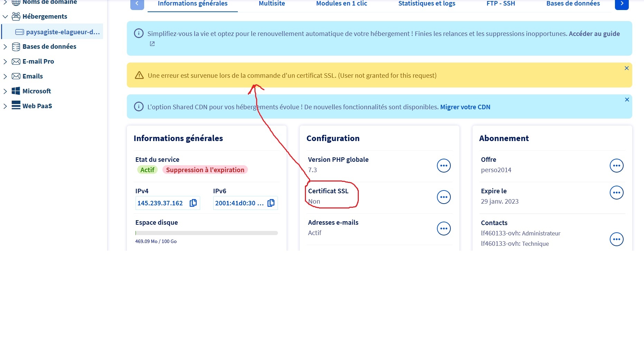Viewport: 644px width, 354px height.
Task: Open the FTP - SSH tab
Action: (501, 4)
